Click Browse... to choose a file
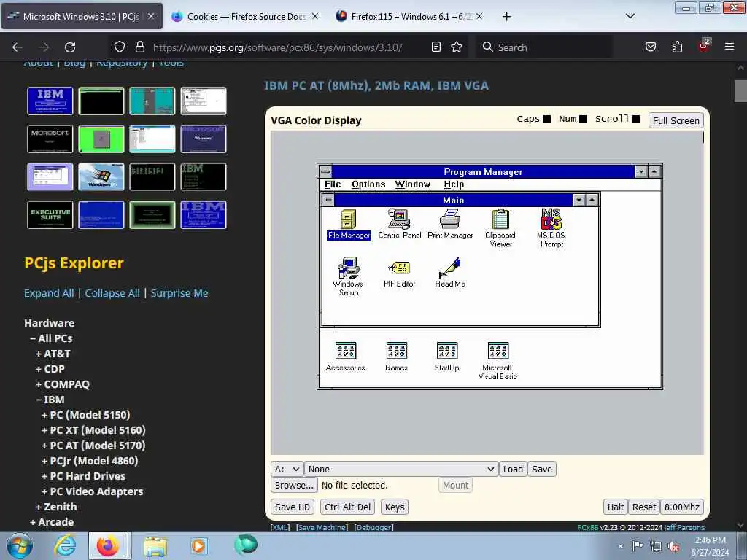 [x=294, y=485]
